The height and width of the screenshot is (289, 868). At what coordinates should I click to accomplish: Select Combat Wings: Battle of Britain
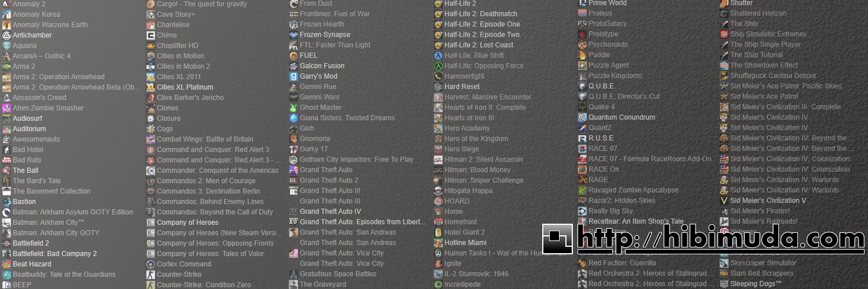click(x=205, y=139)
